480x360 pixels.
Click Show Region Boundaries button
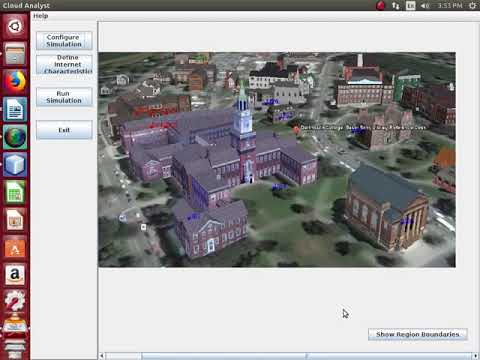coord(418,334)
